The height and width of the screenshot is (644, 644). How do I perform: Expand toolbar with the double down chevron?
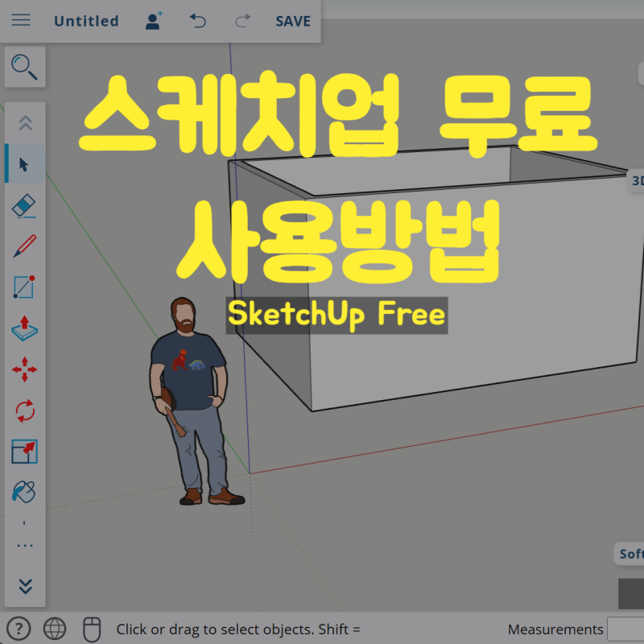(x=26, y=586)
